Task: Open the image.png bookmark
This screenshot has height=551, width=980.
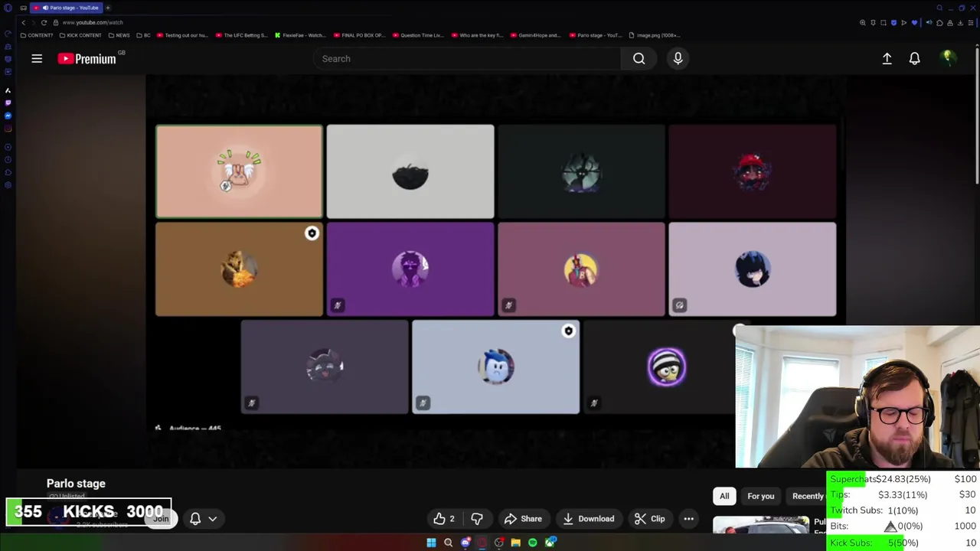Action: [654, 35]
